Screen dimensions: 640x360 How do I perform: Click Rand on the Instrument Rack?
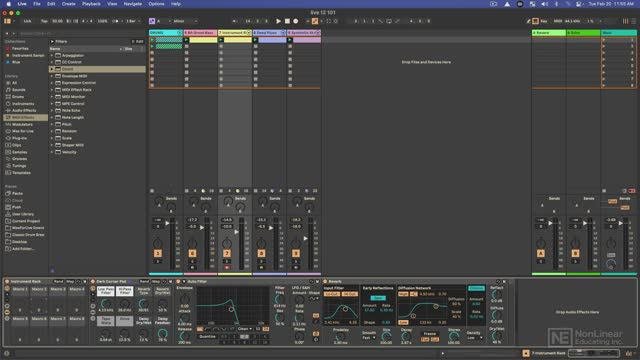click(x=58, y=282)
